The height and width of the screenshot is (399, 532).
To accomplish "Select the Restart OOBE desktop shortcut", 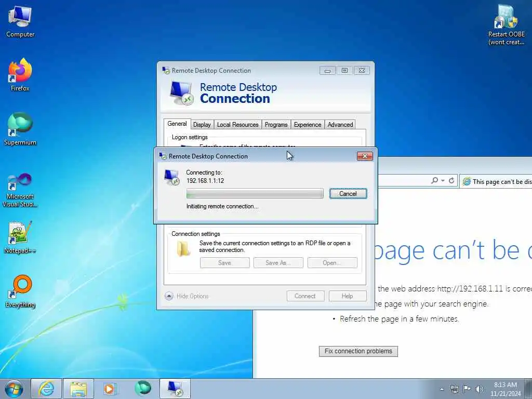I will [506, 25].
